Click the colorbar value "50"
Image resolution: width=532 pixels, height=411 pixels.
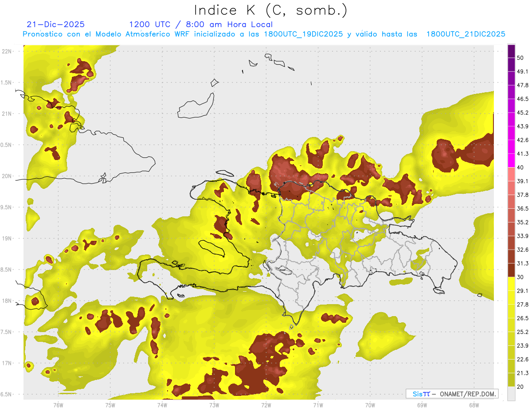click(520, 58)
